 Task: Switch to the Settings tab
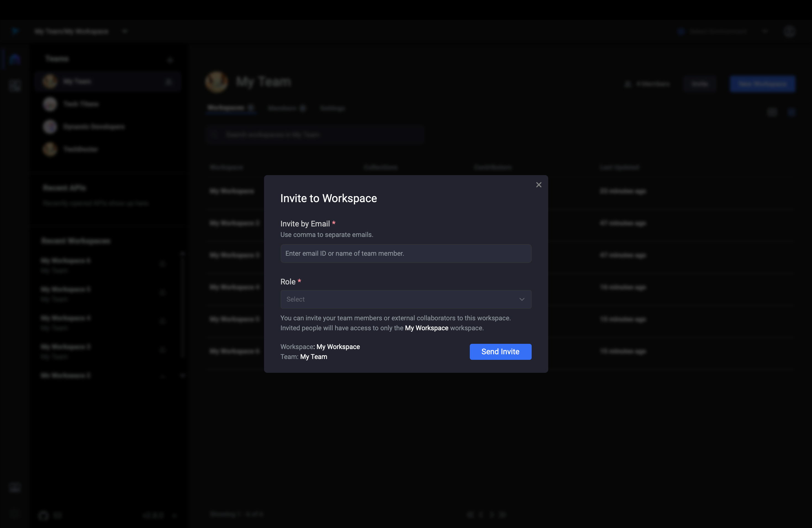[x=333, y=108]
